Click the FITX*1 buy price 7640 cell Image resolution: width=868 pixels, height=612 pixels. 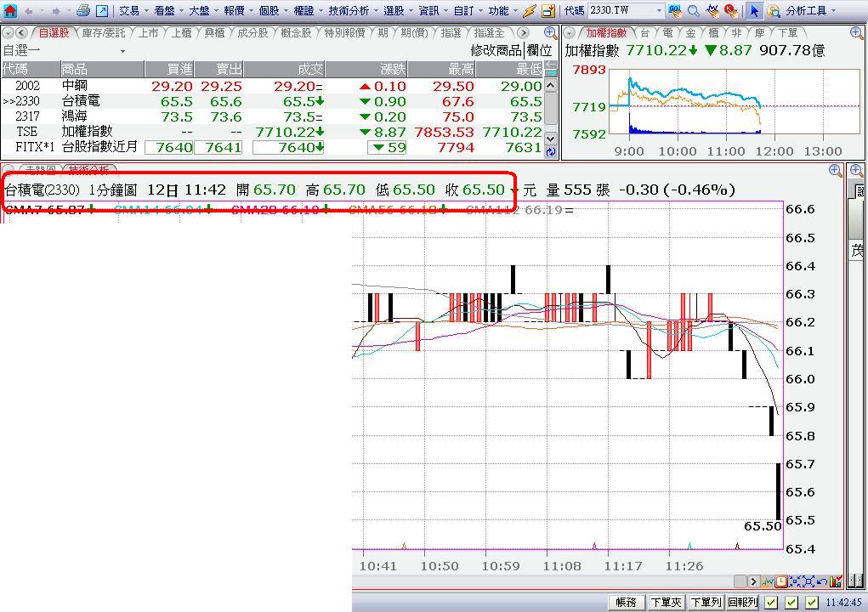click(169, 147)
